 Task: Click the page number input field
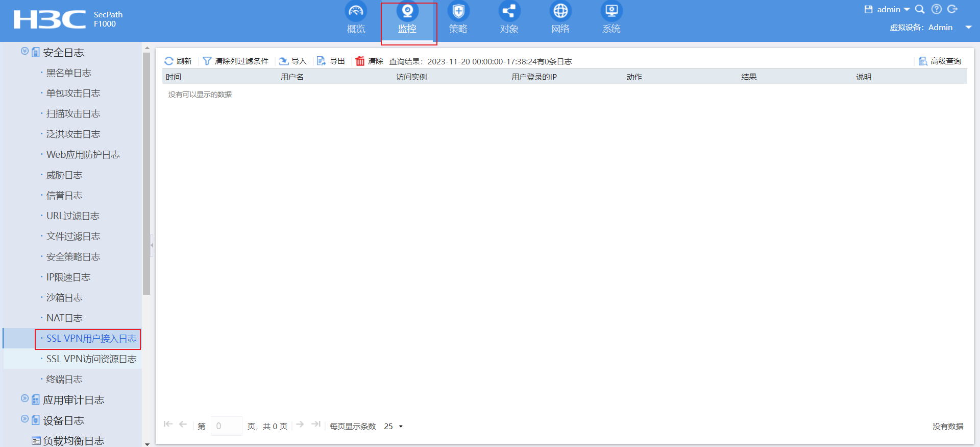click(x=226, y=426)
